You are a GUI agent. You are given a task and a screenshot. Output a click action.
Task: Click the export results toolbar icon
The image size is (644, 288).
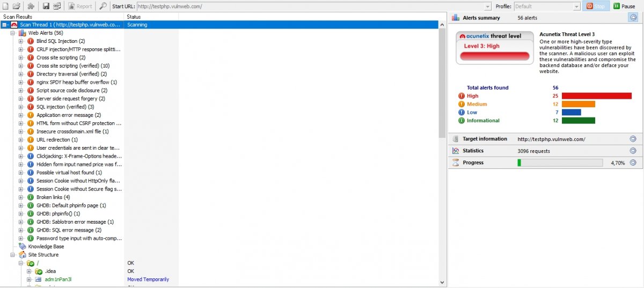point(57,6)
